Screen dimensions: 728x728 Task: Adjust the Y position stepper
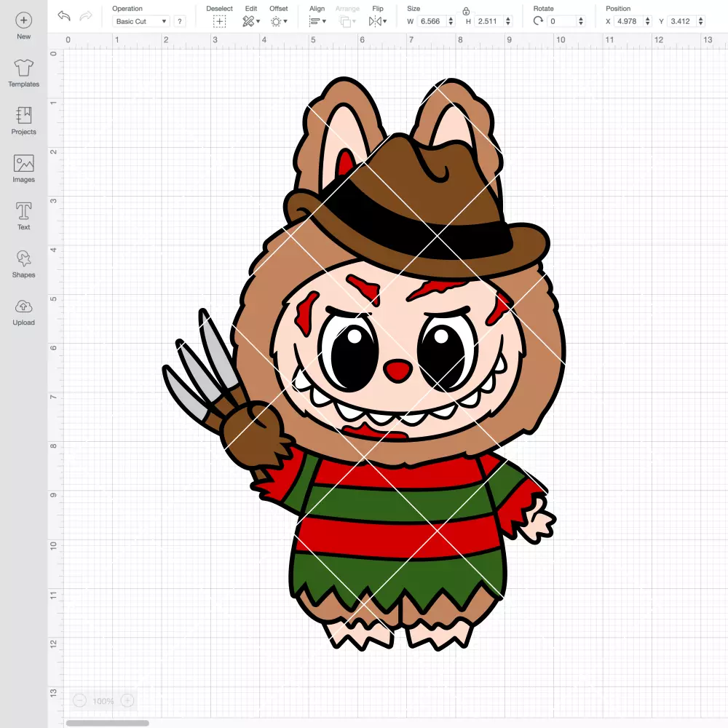tap(701, 21)
